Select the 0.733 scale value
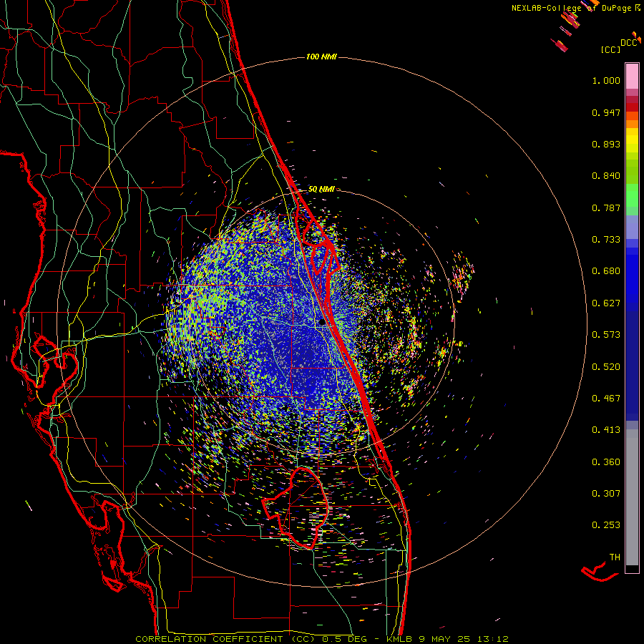This screenshot has width=644, height=644. 606,240
